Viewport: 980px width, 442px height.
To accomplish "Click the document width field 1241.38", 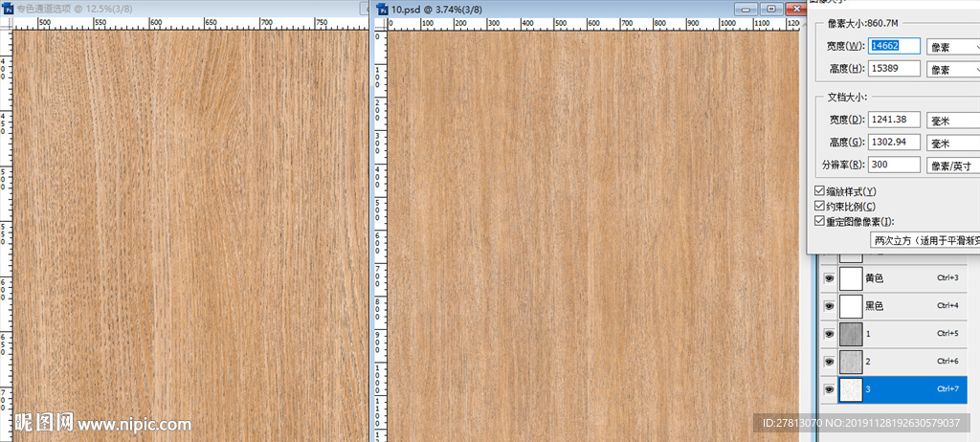I will 895,120.
